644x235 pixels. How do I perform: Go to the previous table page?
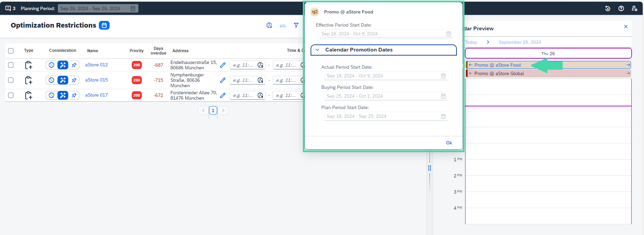[x=203, y=110]
